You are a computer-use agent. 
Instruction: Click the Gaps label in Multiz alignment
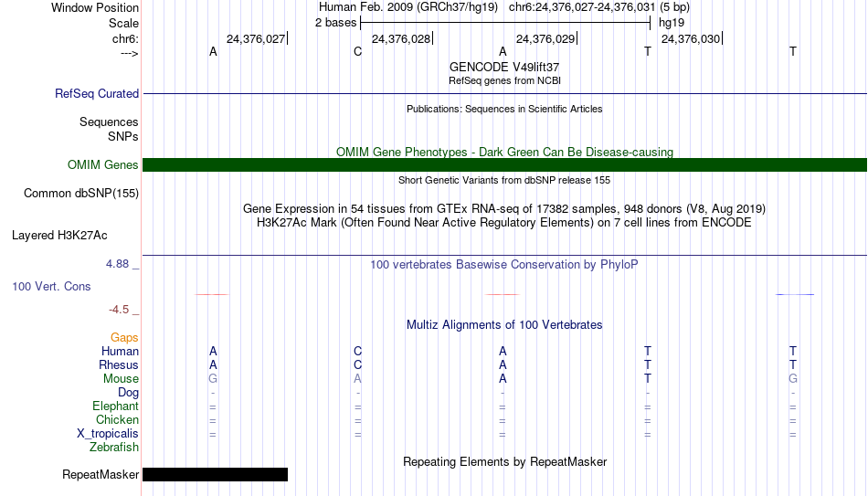coord(124,338)
